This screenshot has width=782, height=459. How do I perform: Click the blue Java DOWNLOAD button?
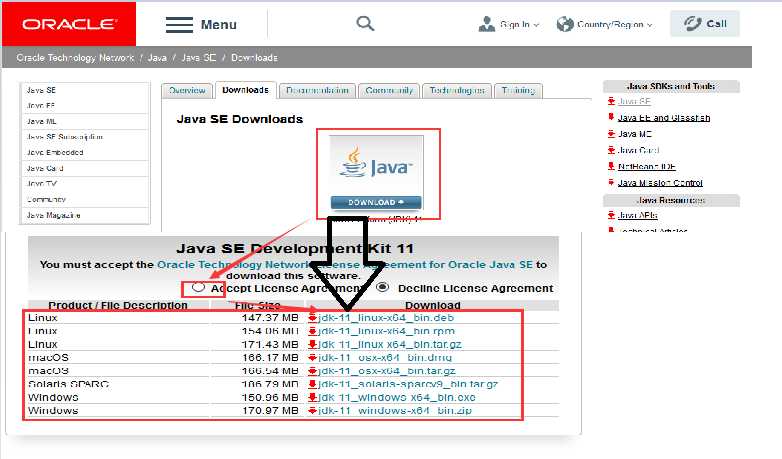click(x=376, y=202)
